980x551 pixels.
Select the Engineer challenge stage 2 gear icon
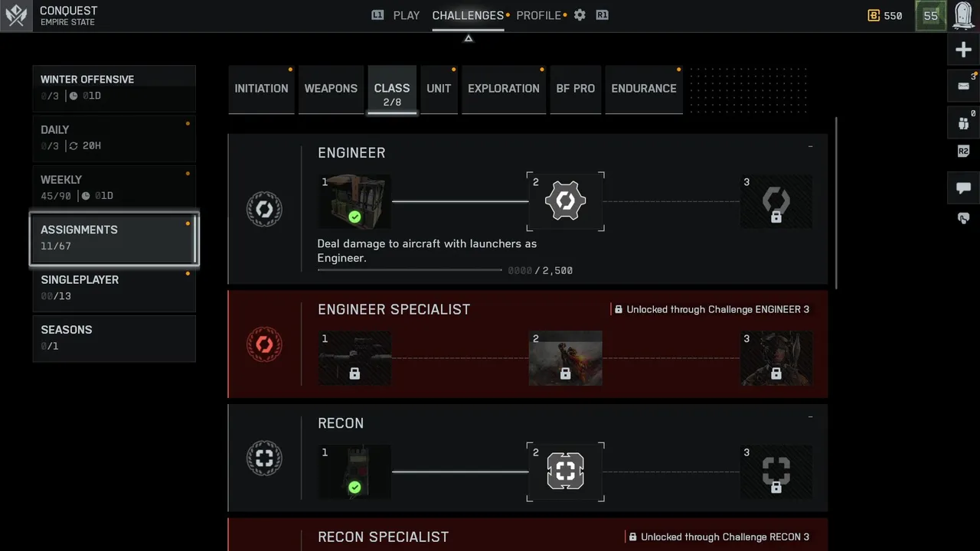565,201
